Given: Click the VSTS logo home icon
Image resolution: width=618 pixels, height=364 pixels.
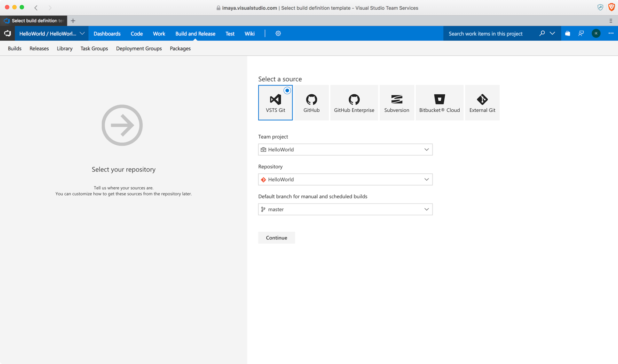Looking at the screenshot, I should [7, 33].
